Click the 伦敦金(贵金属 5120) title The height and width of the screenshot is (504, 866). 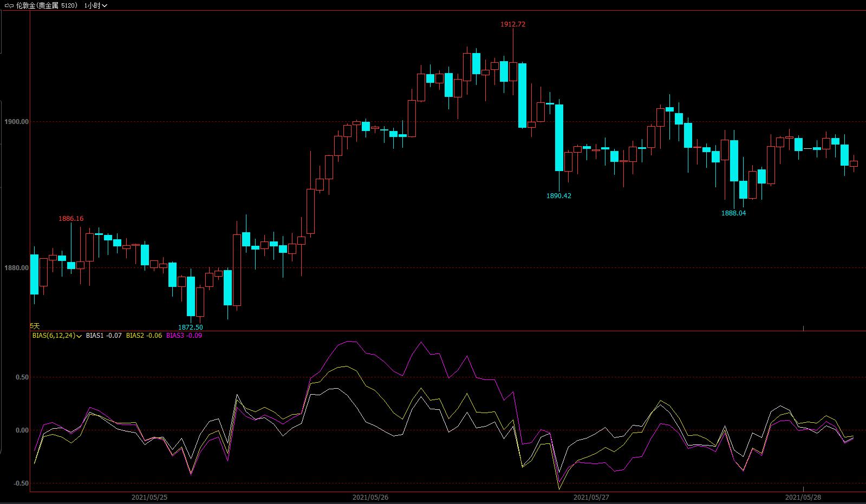(x=47, y=5)
